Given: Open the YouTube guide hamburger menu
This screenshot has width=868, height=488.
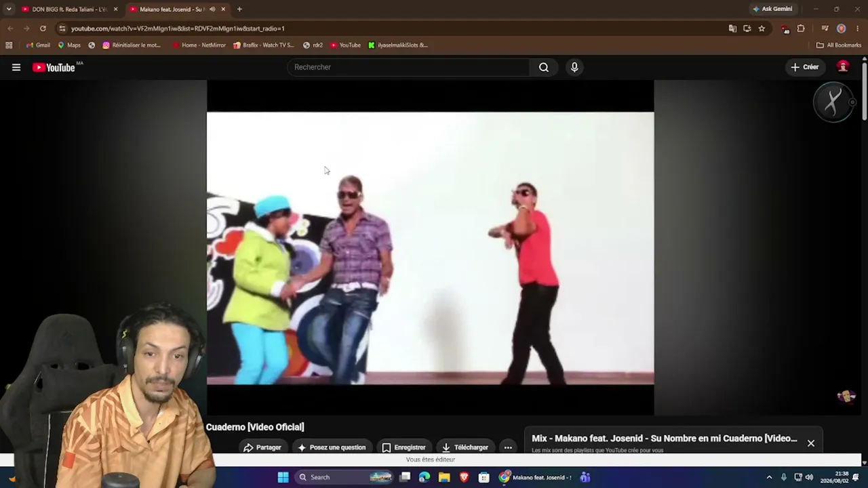Looking at the screenshot, I should pos(16,67).
